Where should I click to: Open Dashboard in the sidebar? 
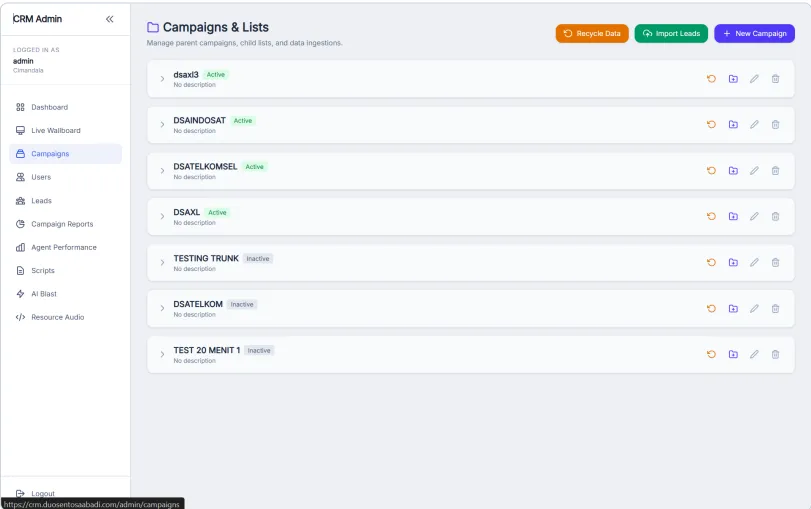pyautogui.click(x=66, y=107)
